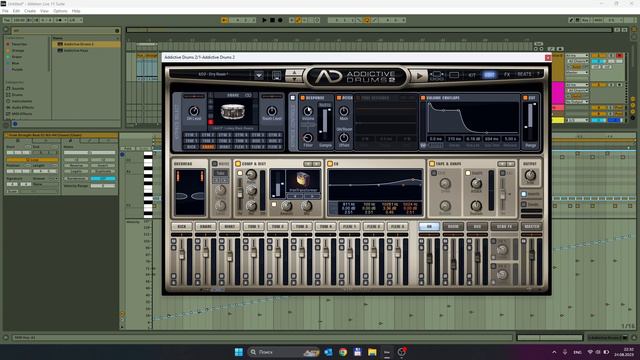Open the Addictive Drums preset dropdown arrow
Viewport: 640px width, 360px height.
pyautogui.click(x=259, y=75)
